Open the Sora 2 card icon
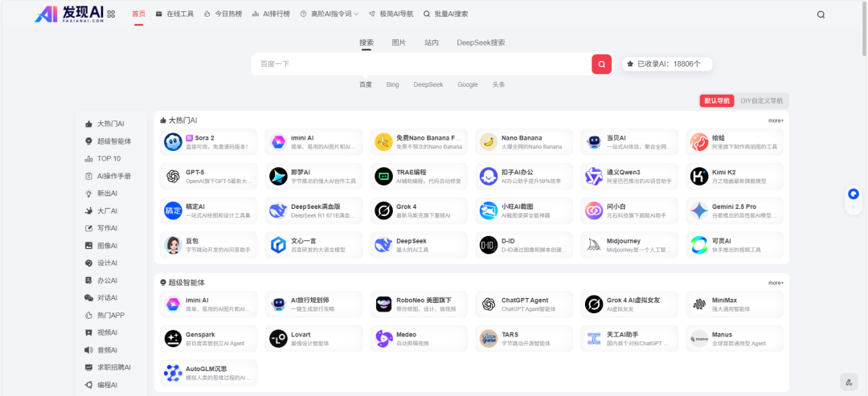Image resolution: width=868 pixels, height=396 pixels. click(173, 142)
